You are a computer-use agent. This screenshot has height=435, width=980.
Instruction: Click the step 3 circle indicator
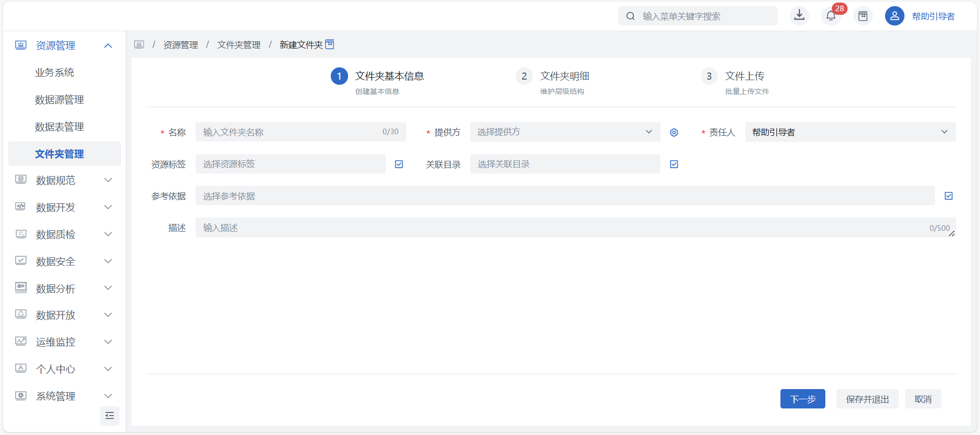pos(709,76)
